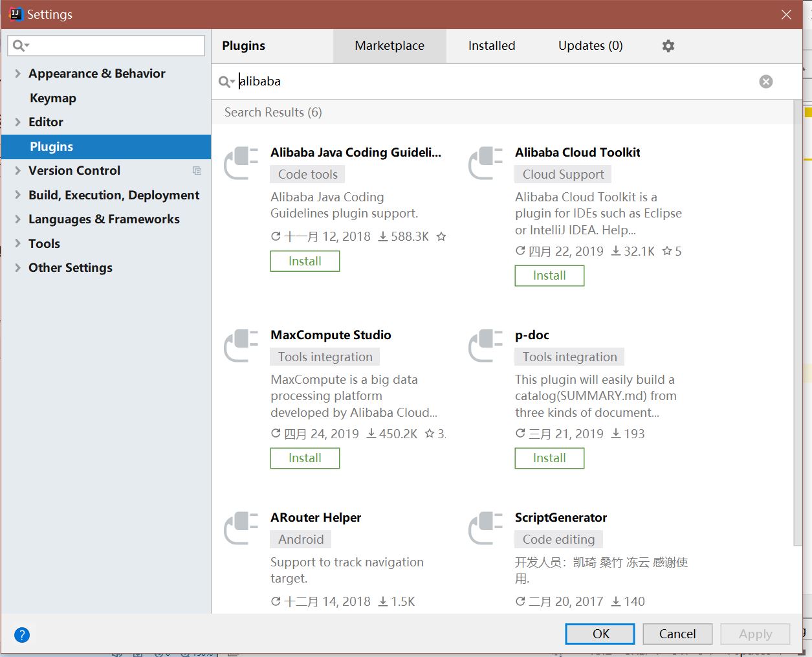Image resolution: width=812 pixels, height=657 pixels.
Task: Expand Build, Execution, Deployment node
Action: pyautogui.click(x=17, y=195)
